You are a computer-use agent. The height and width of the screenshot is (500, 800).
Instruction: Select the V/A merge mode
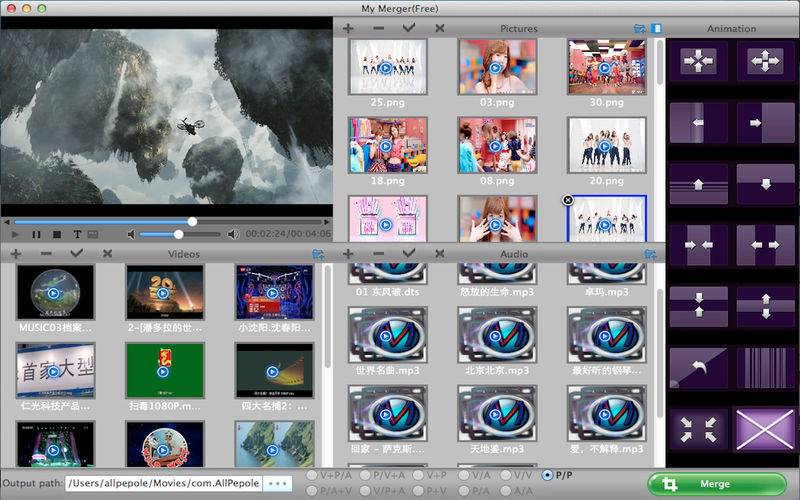(x=464, y=475)
